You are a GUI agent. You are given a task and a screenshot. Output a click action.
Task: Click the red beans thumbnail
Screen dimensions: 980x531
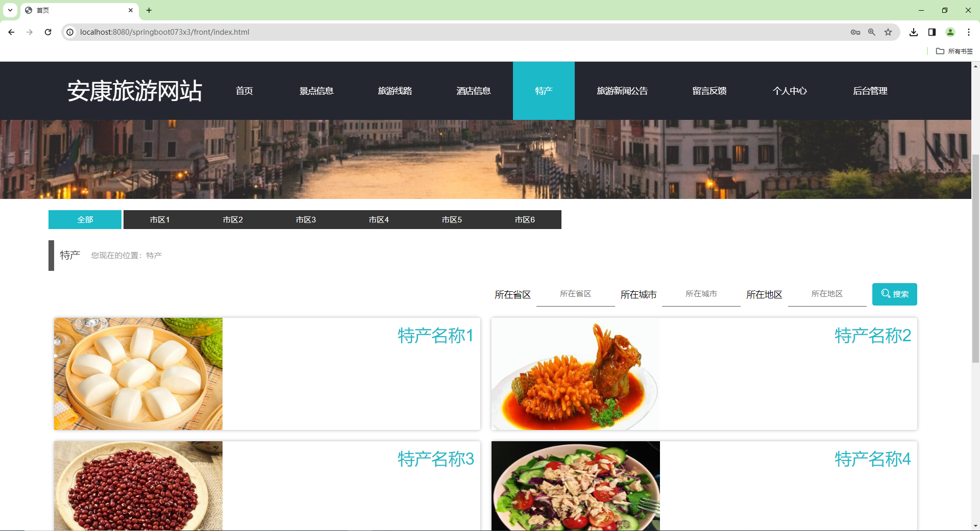[x=138, y=486]
